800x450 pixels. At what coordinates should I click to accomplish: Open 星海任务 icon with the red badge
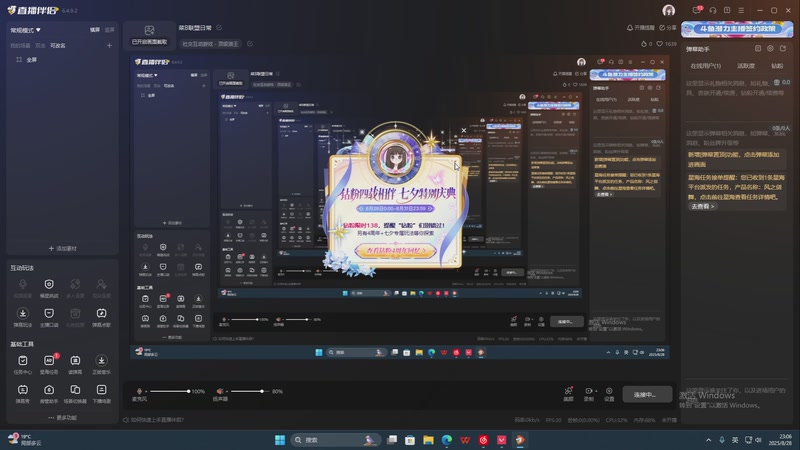pos(49,364)
